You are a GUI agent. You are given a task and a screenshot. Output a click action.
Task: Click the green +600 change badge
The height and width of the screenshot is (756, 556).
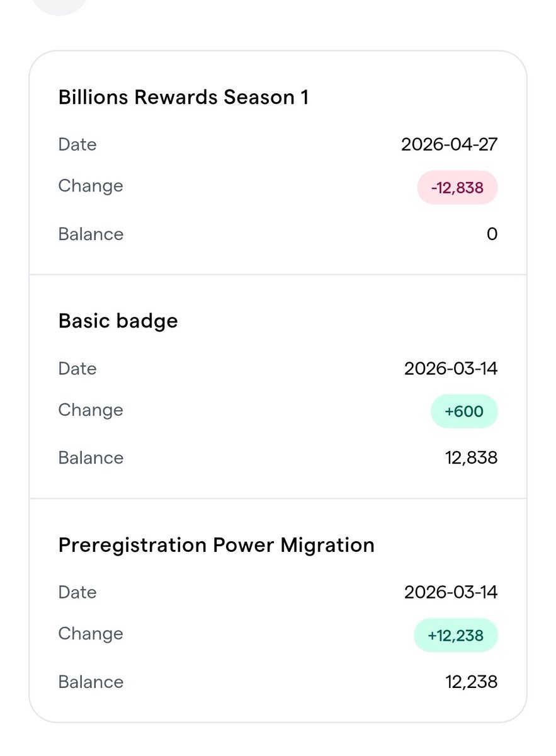(x=464, y=412)
